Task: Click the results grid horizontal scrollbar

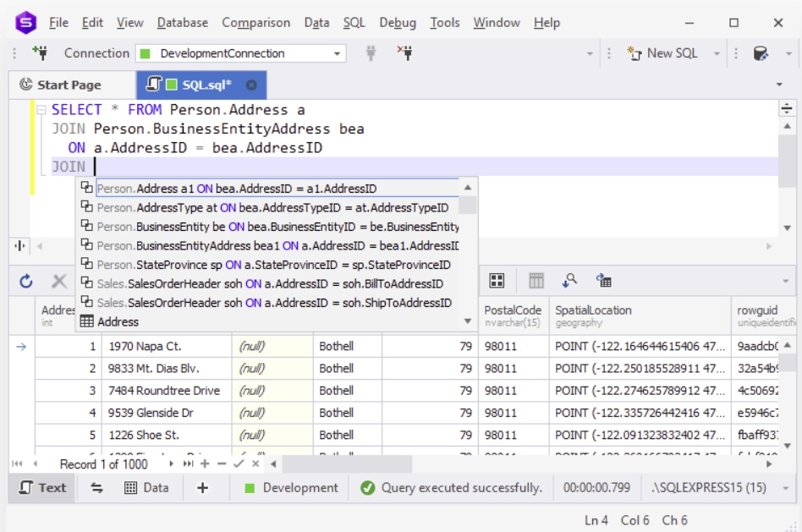Action: (x=508, y=464)
